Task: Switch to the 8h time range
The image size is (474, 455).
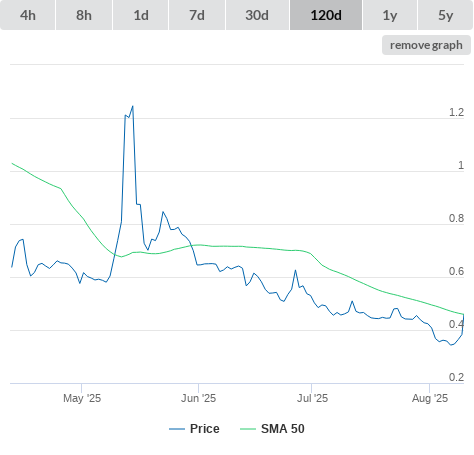Action: [x=84, y=15]
